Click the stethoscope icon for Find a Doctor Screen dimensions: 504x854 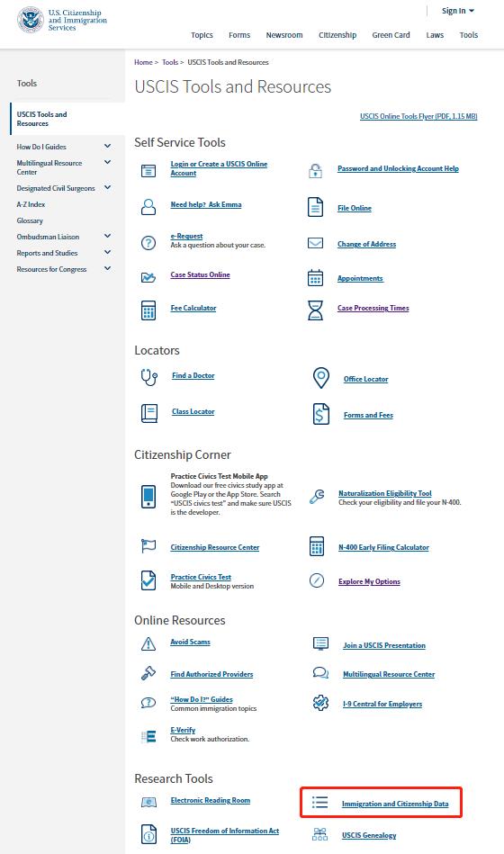point(148,377)
